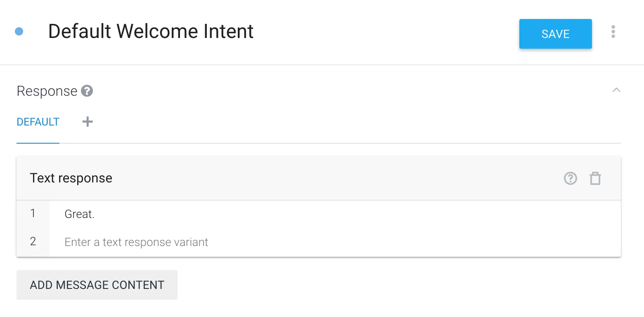Click the "Great." text response field
Screen dimensions: 644x317
(x=80, y=214)
